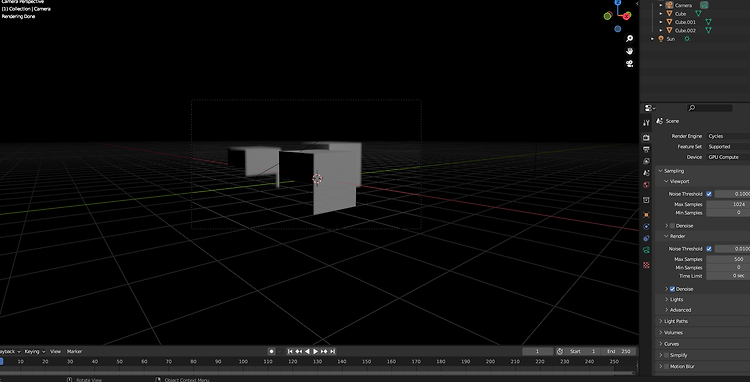Open the properties editor type dropdown

(650, 109)
